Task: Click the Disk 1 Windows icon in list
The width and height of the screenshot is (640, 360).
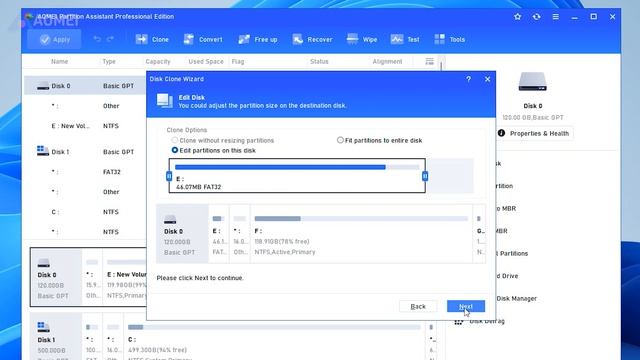Action: (x=42, y=151)
